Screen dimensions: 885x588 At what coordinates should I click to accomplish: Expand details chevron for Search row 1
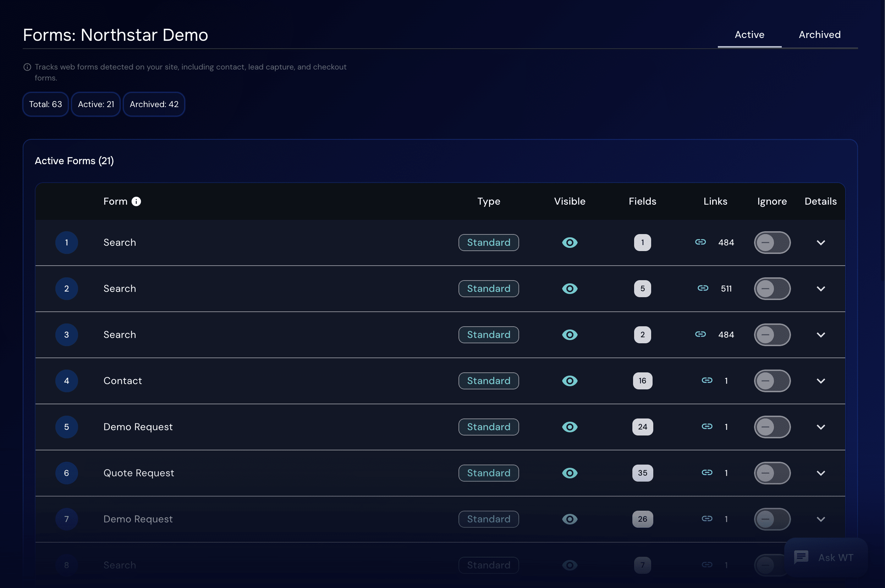(x=821, y=243)
